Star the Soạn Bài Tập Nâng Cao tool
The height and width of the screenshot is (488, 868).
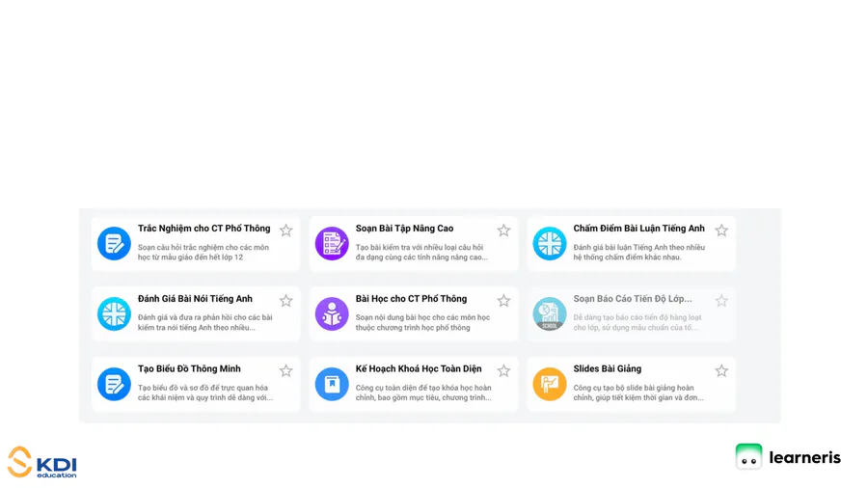(x=503, y=230)
